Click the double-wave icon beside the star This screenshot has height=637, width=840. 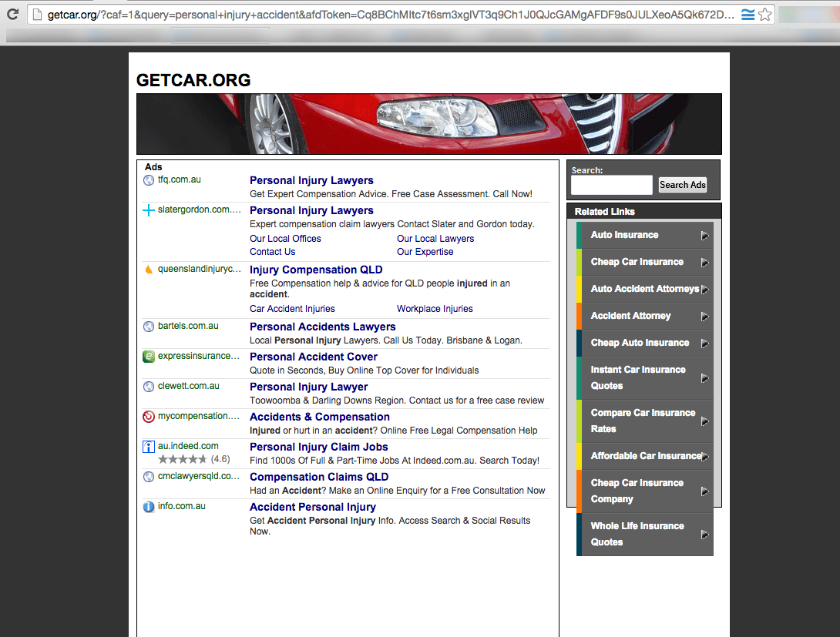(x=748, y=13)
